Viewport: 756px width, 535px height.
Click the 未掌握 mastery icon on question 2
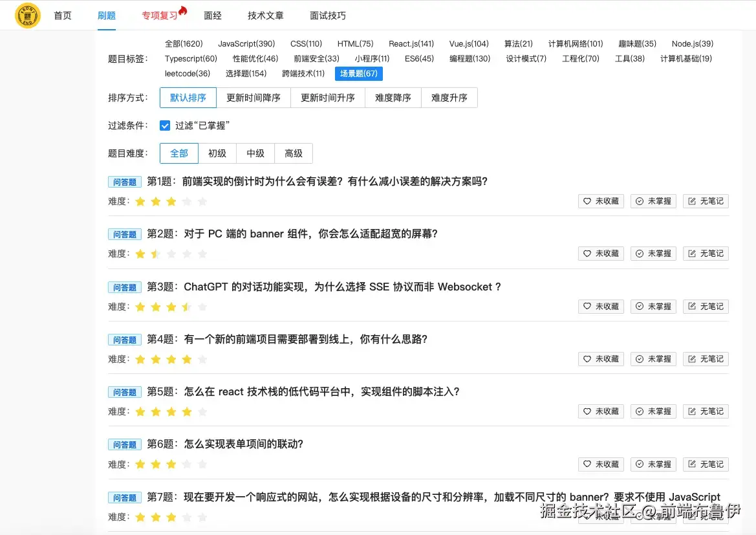pyautogui.click(x=640, y=253)
